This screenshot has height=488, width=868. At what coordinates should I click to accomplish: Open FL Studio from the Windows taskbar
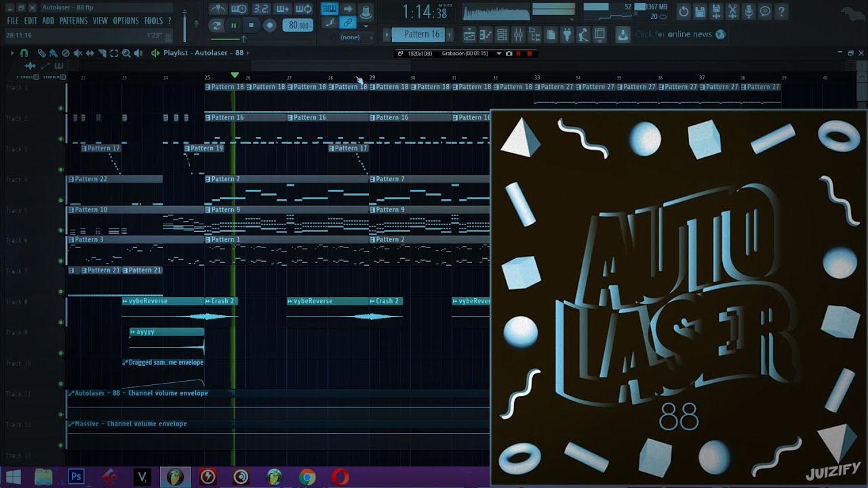175,477
